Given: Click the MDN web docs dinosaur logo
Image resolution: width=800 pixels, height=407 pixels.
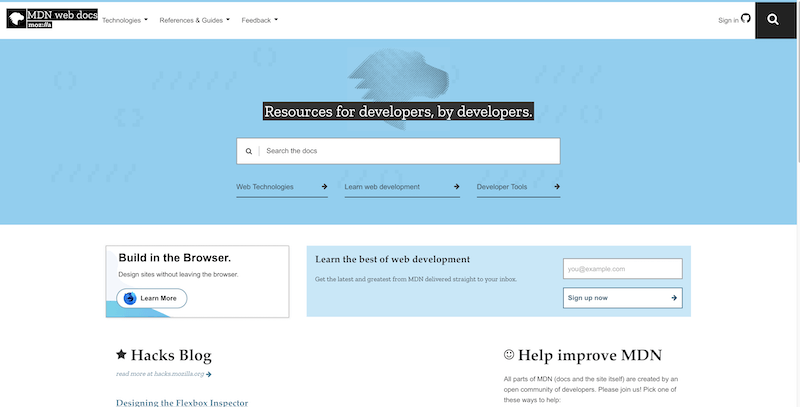Looking at the screenshot, I should coord(16,19).
